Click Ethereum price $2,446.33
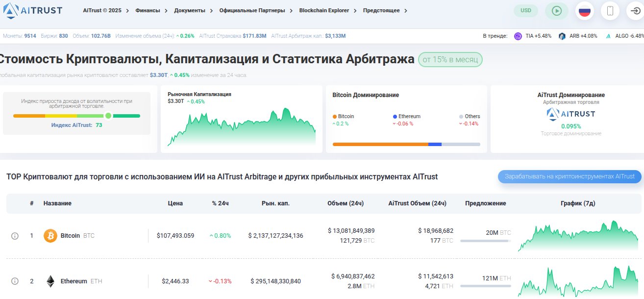 coord(175,281)
